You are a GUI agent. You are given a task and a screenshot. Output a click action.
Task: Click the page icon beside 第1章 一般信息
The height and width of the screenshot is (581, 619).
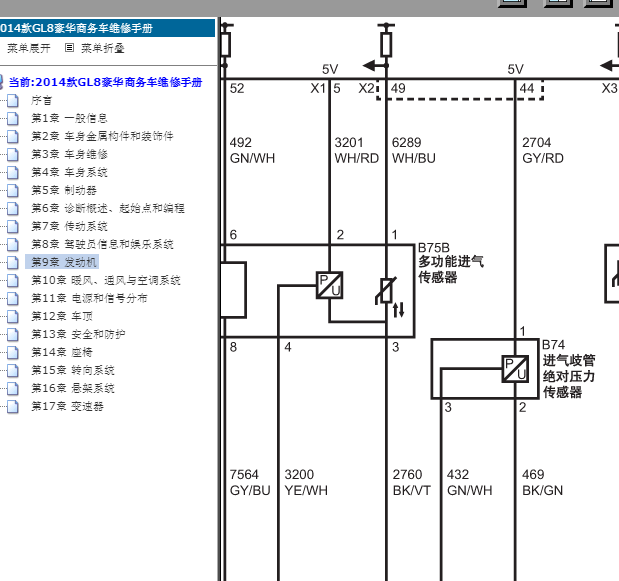tap(13, 118)
